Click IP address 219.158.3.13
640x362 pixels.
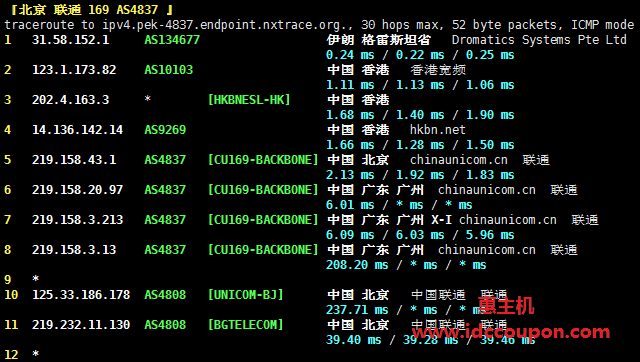pyautogui.click(x=74, y=250)
